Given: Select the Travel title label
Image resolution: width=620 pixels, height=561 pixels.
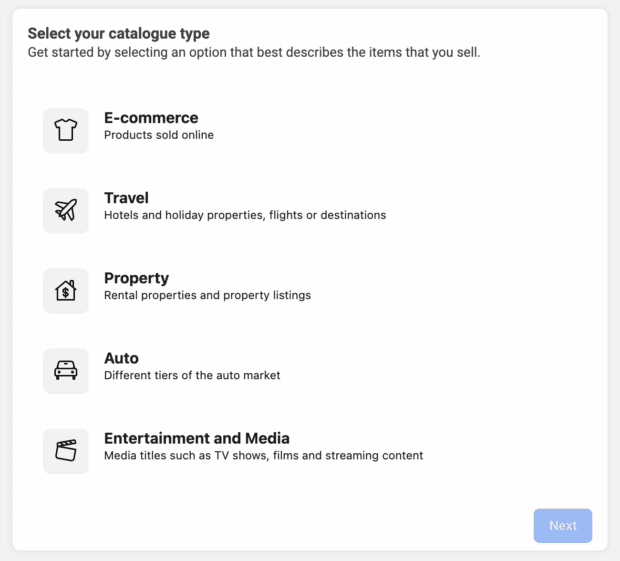Looking at the screenshot, I should tap(127, 198).
